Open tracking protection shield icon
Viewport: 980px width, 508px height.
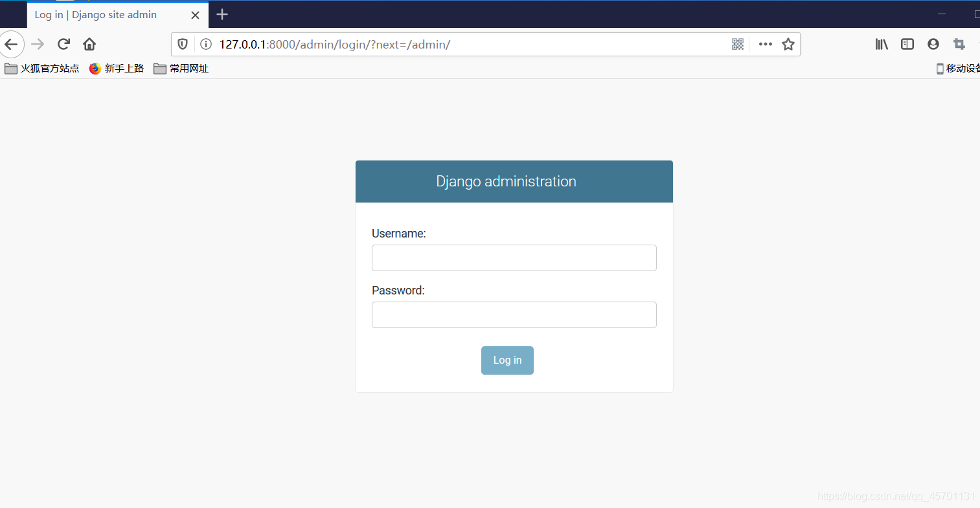click(x=183, y=44)
